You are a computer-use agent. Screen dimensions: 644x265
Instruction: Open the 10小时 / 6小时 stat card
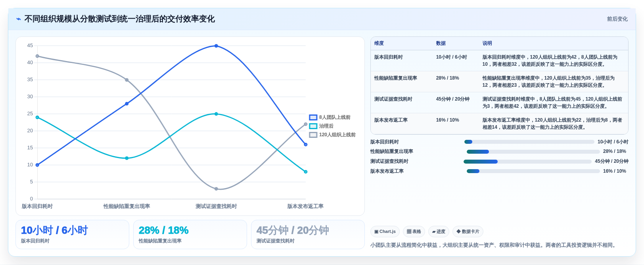(73, 234)
